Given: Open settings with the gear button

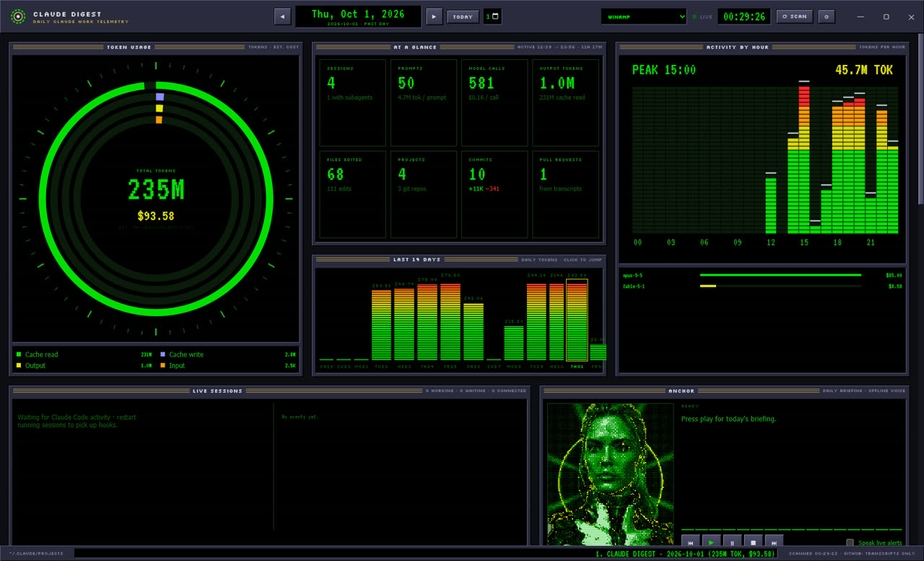Looking at the screenshot, I should coord(827,16).
